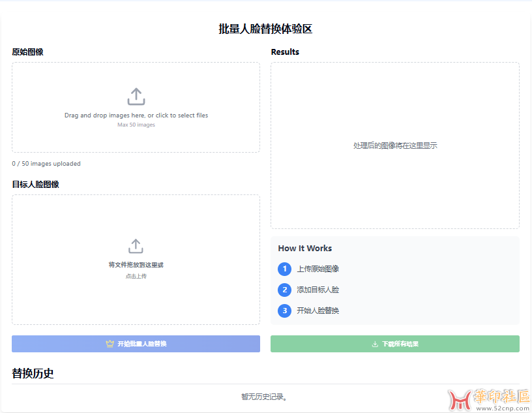Click the Results placeholder text 处理后的图像将在这里显示
The width and height of the screenshot is (532, 413).
click(395, 145)
